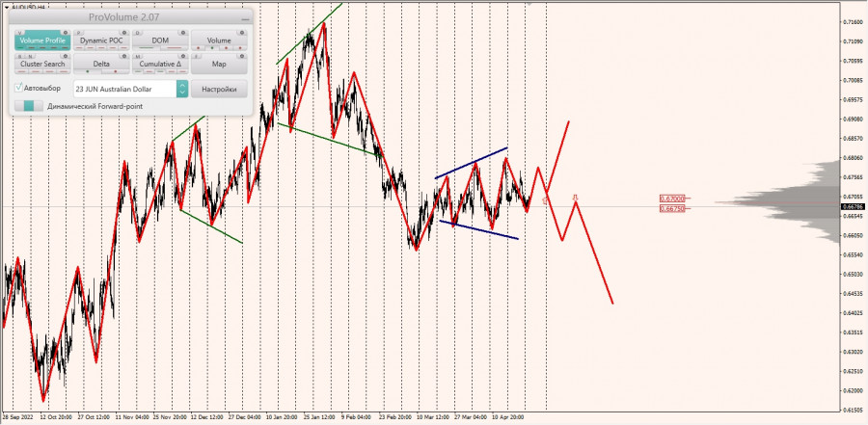Click the current price 0.66786 label
868x425 pixels.
tap(852, 206)
